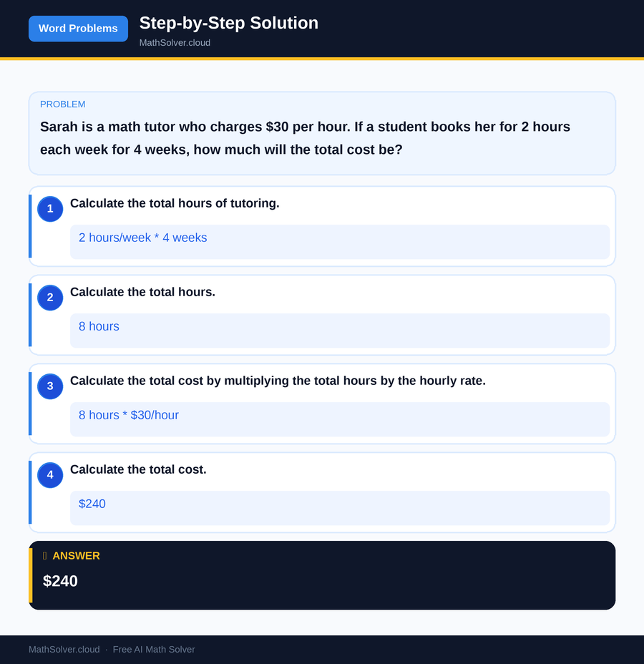Click the icon beside ANSWER label
The height and width of the screenshot is (664, 644).
pyautogui.click(x=44, y=555)
